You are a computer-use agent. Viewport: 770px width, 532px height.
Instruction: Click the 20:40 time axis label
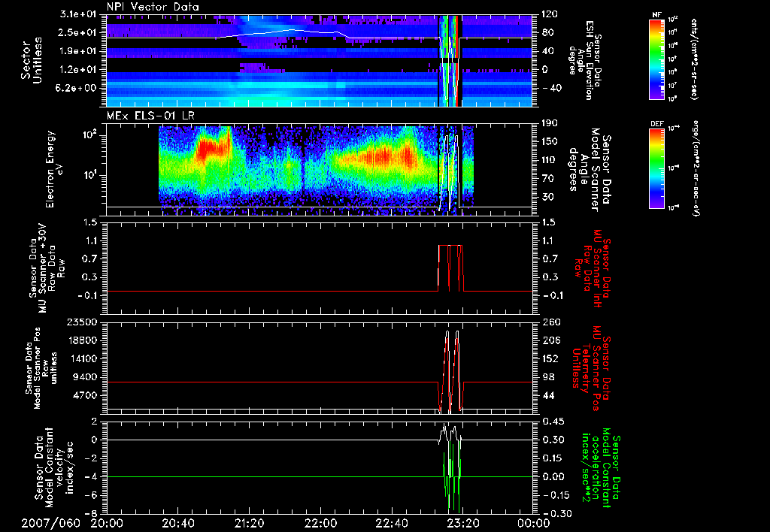coord(177,523)
